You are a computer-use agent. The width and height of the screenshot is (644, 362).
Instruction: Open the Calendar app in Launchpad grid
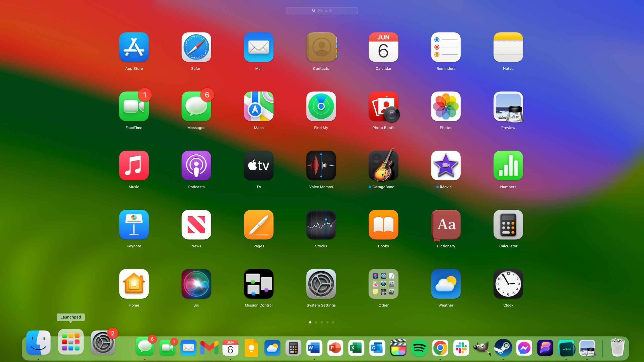tap(383, 47)
